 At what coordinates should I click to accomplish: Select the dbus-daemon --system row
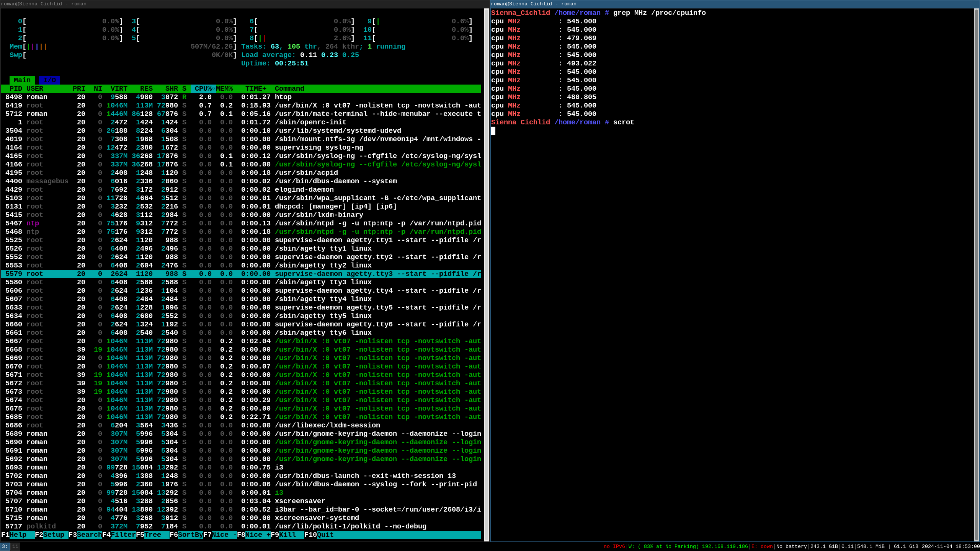coord(241,181)
